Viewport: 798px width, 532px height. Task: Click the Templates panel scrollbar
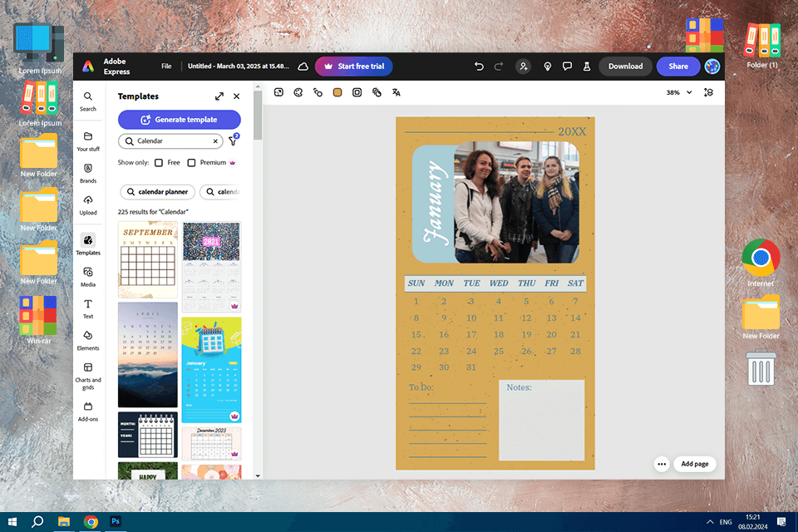tap(258, 115)
